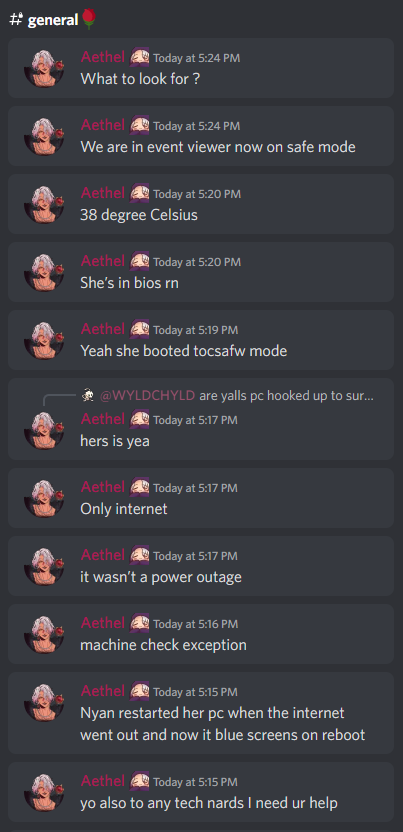
Task: Click timestamp 'Today at 5:19 PM' on tocsafw message
Action: pos(196,330)
